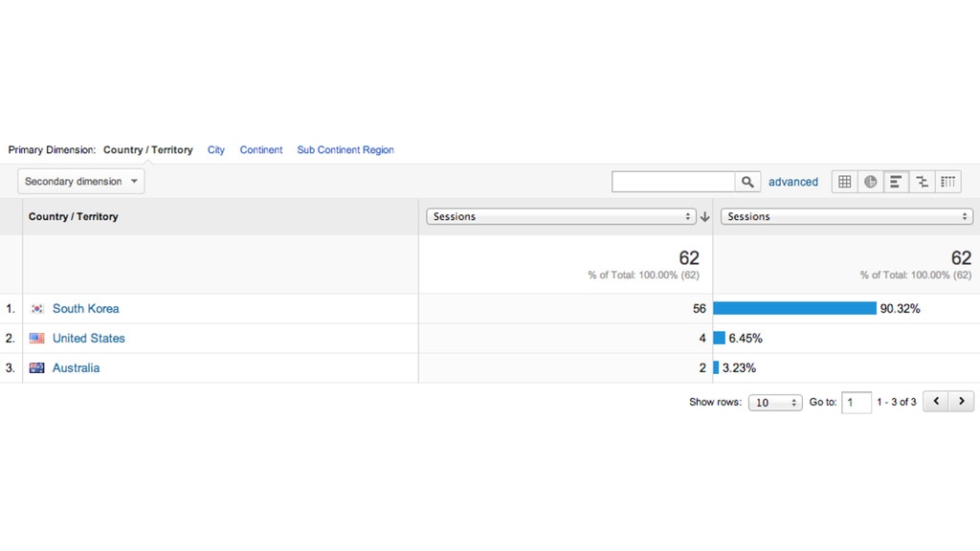The width and height of the screenshot is (980, 551).
Task: Sort by Sessions descending arrow
Action: (x=705, y=217)
